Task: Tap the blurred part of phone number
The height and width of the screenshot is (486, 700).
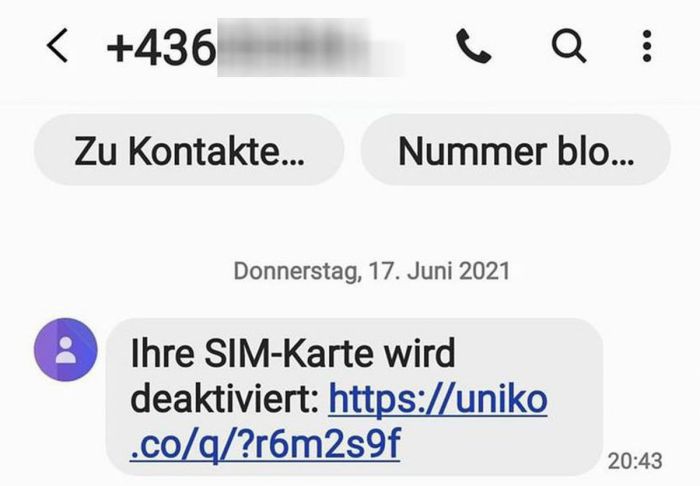Action: (310, 47)
